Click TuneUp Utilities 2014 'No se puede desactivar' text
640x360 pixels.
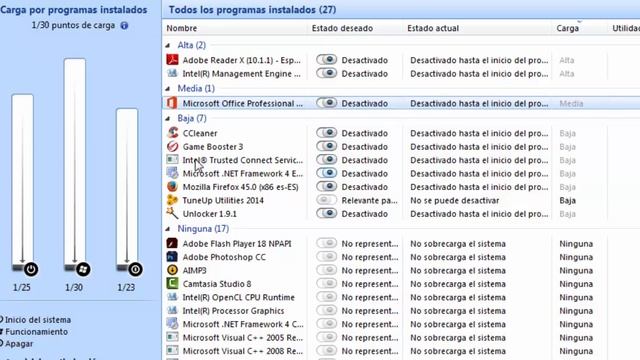point(454,200)
